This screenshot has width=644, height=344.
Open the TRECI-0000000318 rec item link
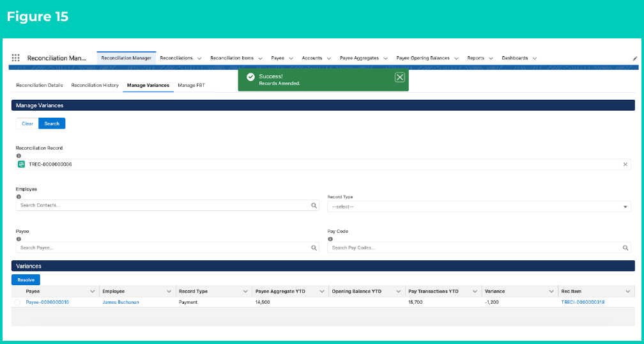[583, 302]
